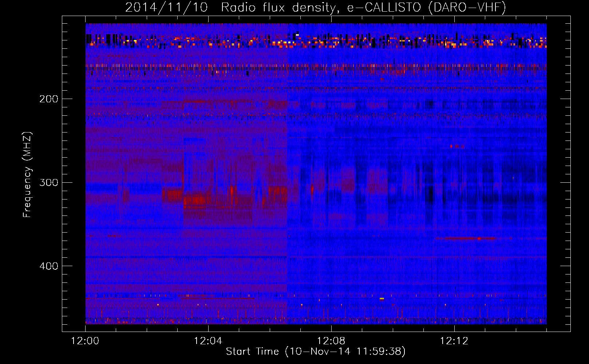589x364 pixels.
Task: Click the 12:00 time tick label
Action: point(85,341)
